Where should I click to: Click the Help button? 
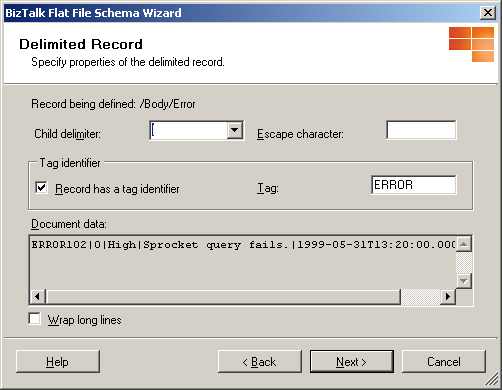[58, 362]
